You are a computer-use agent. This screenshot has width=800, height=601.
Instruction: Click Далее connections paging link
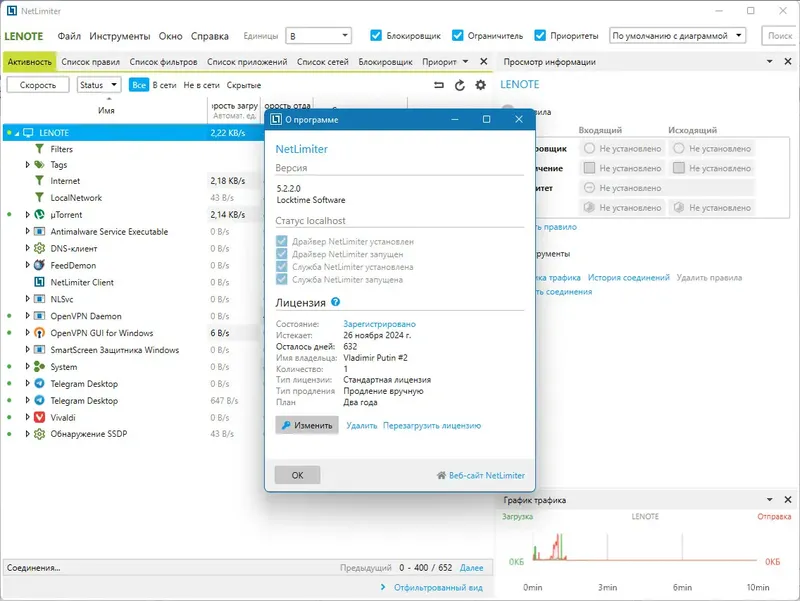coord(471,568)
